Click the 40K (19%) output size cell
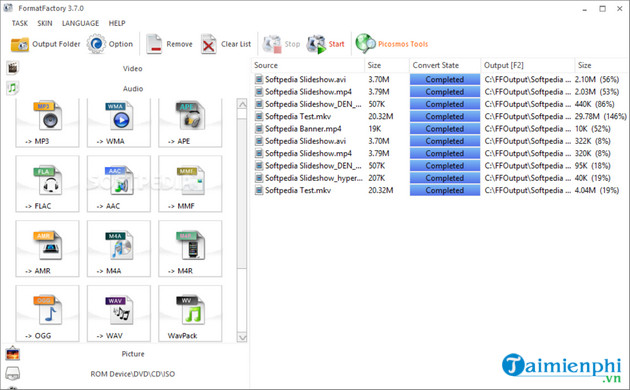Image resolution: width=630 pixels, height=390 pixels. tap(593, 178)
